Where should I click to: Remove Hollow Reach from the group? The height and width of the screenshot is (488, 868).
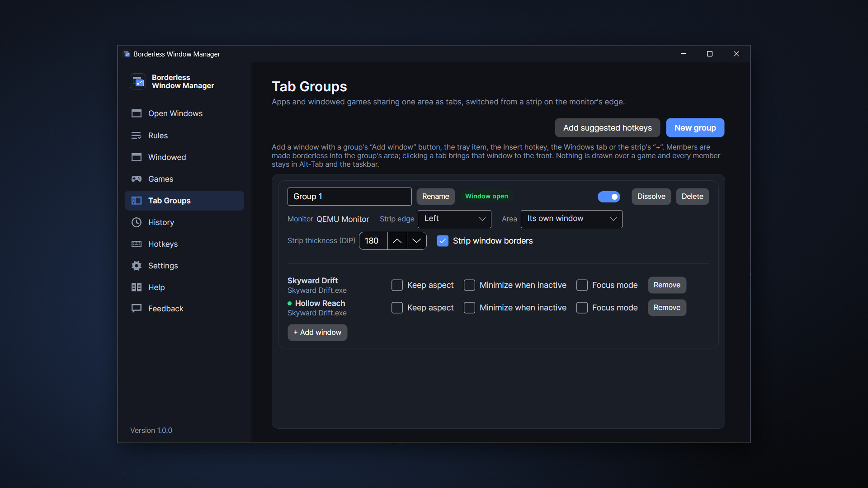click(667, 308)
